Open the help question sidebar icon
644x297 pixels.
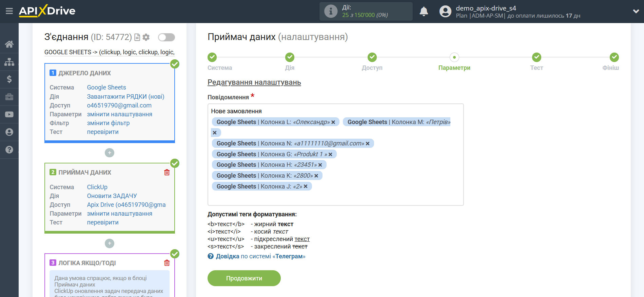(x=9, y=150)
